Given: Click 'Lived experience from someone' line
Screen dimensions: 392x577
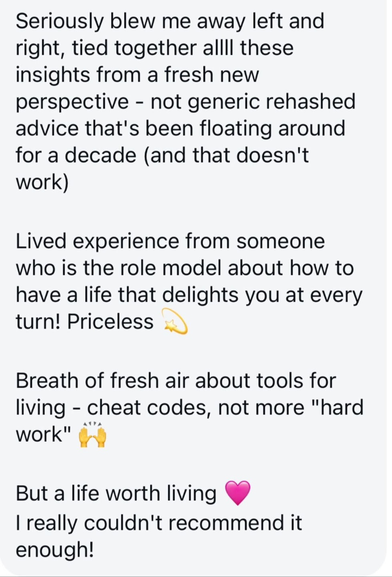Looking at the screenshot, I should [170, 241].
